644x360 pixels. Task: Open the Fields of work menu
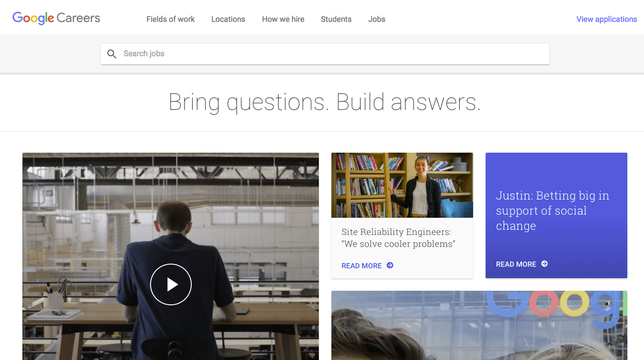pyautogui.click(x=170, y=19)
